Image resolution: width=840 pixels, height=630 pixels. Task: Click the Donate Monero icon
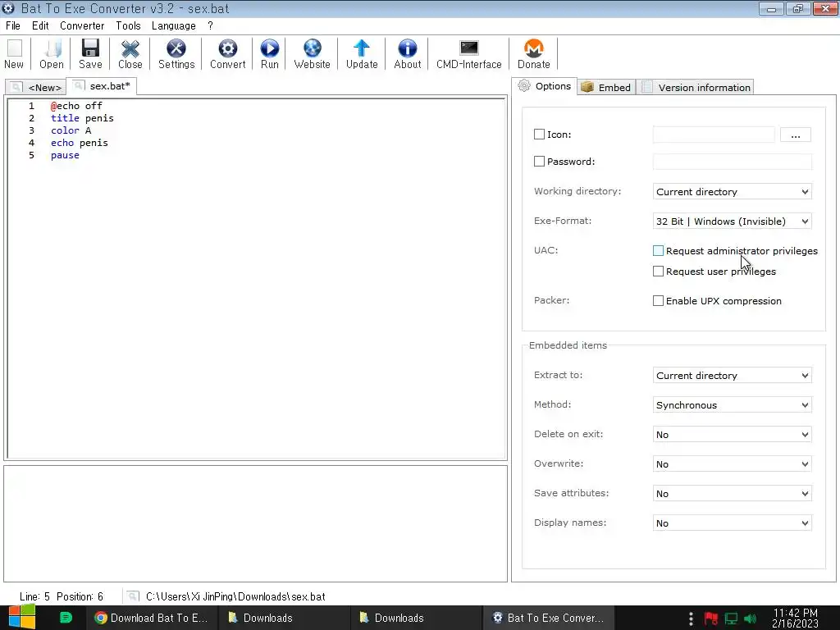(x=533, y=53)
